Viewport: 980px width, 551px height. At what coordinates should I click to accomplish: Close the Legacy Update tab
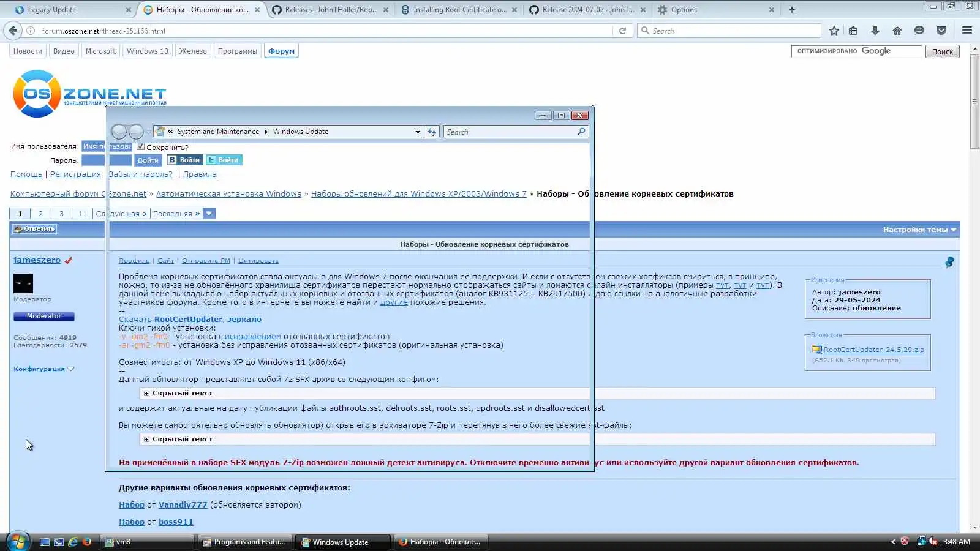pos(128,10)
